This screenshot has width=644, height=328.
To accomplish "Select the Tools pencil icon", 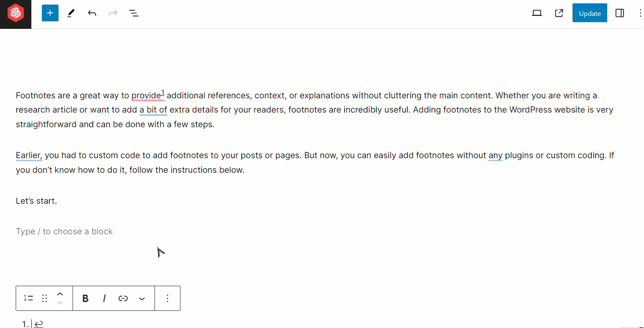I will click(71, 13).
